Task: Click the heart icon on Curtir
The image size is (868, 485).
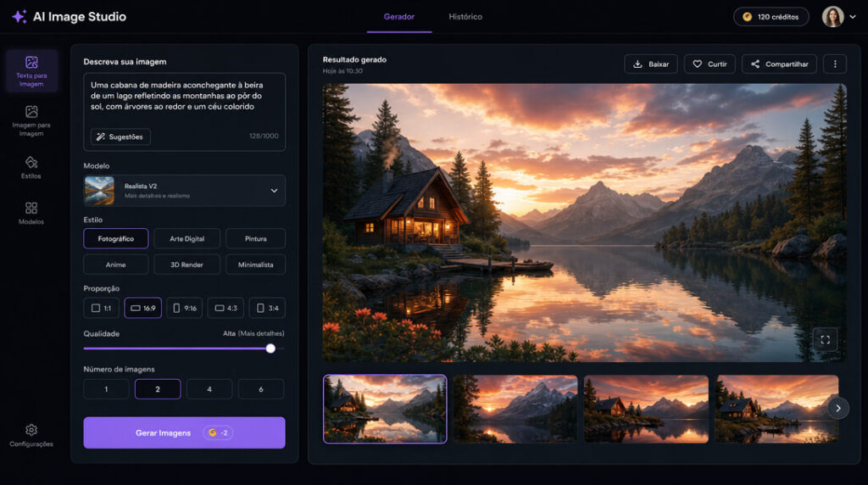Action: (x=698, y=64)
